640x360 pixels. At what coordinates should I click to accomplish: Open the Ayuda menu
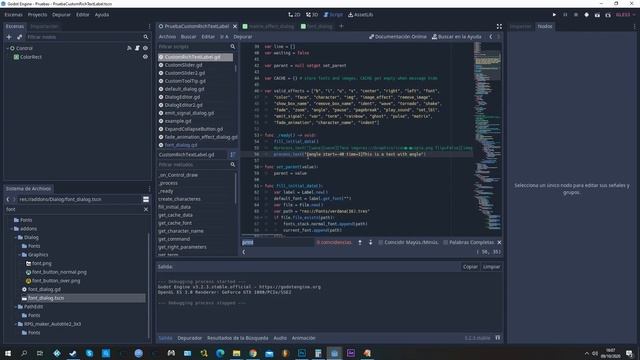point(102,15)
